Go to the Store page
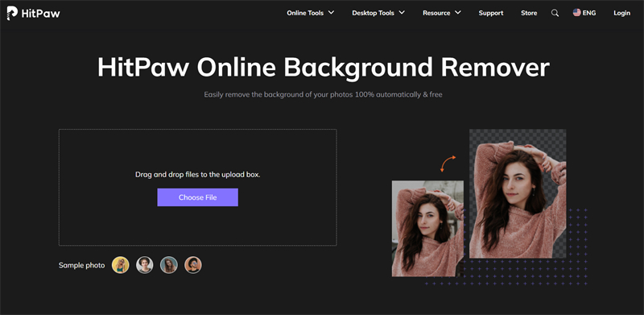 (529, 13)
